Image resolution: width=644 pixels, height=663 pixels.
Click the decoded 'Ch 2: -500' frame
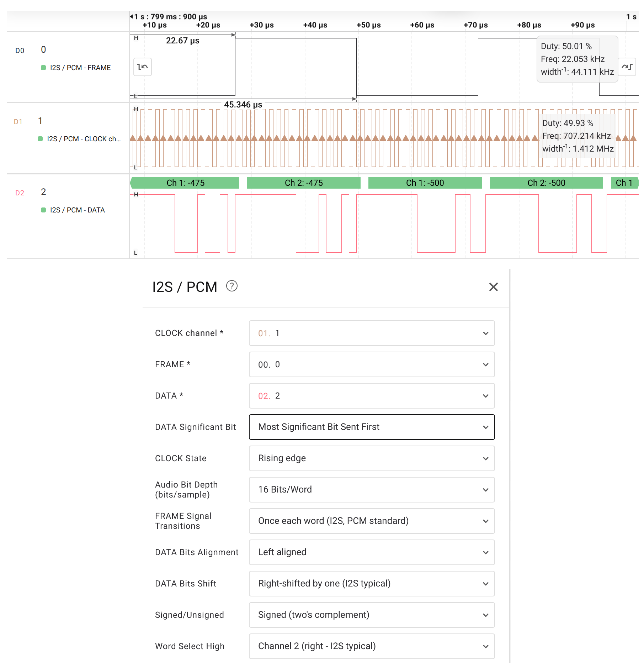pos(546,183)
